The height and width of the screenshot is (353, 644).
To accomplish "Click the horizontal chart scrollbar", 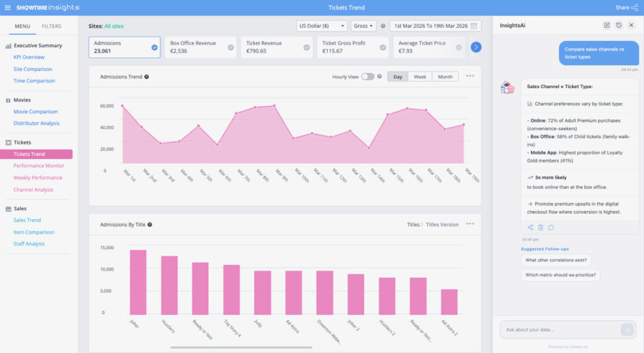I will coord(241,347).
